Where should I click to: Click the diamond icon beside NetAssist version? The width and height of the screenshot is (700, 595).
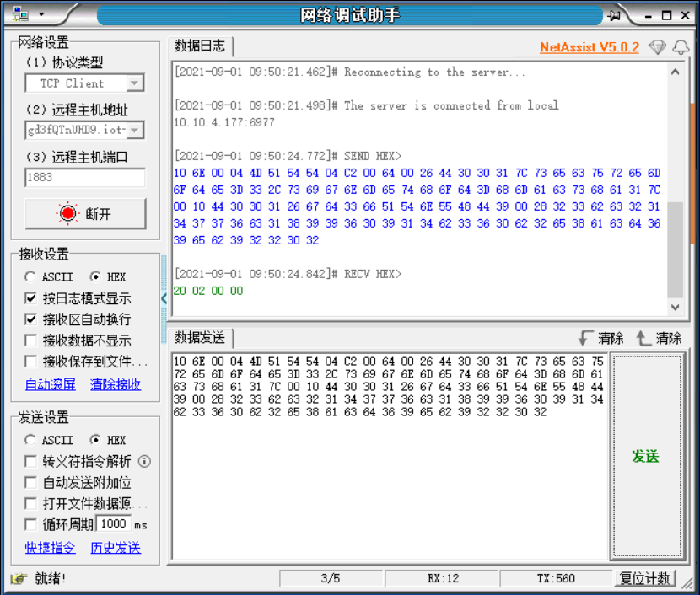(x=657, y=47)
